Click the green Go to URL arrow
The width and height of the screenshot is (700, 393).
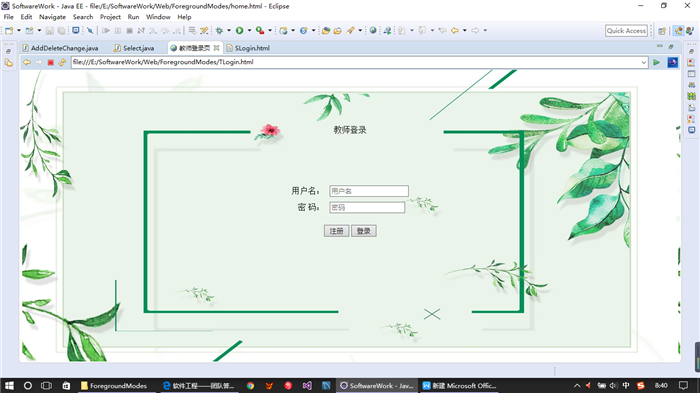pyautogui.click(x=656, y=62)
